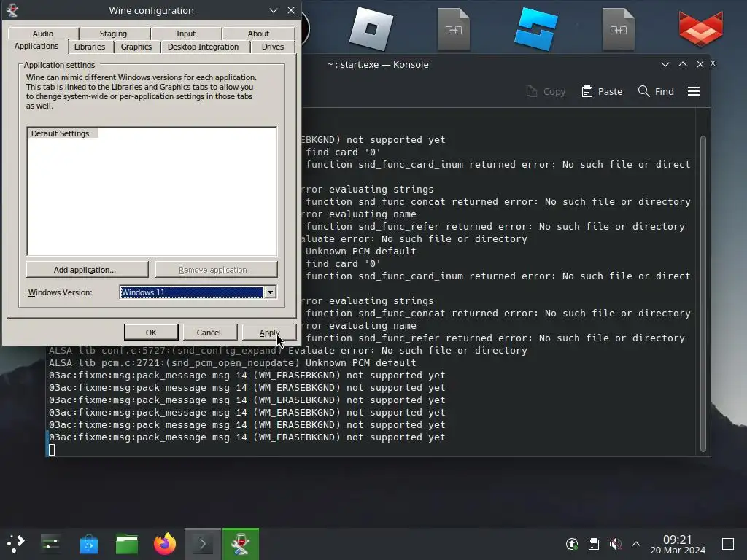This screenshot has width=747, height=560.
Task: Open the Libraries tab
Action: [90, 47]
